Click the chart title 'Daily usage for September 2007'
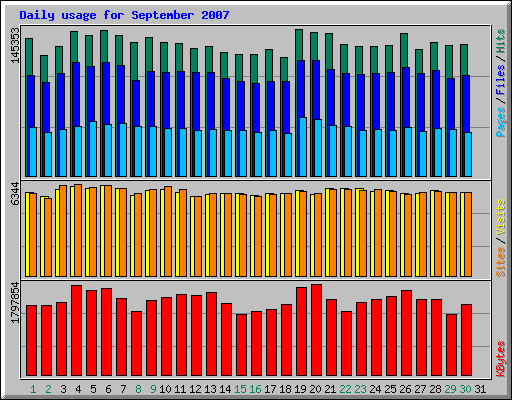This screenshot has height=400, width=512. click(124, 15)
